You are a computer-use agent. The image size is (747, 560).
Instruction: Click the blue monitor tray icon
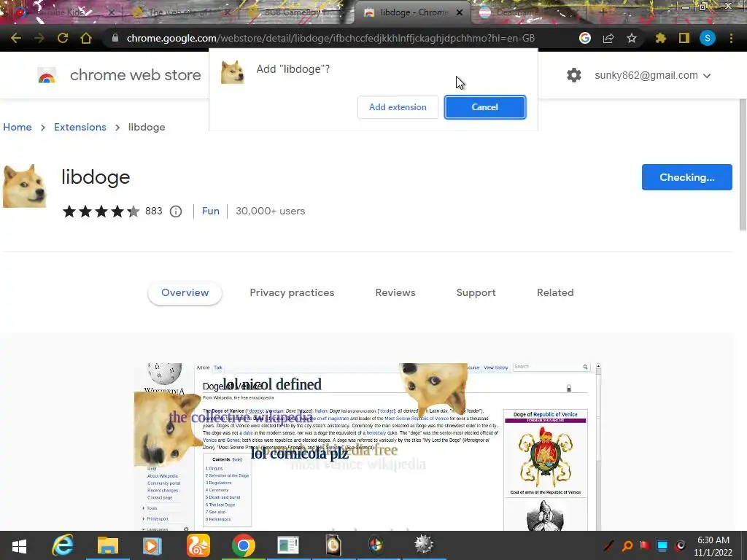(x=662, y=545)
